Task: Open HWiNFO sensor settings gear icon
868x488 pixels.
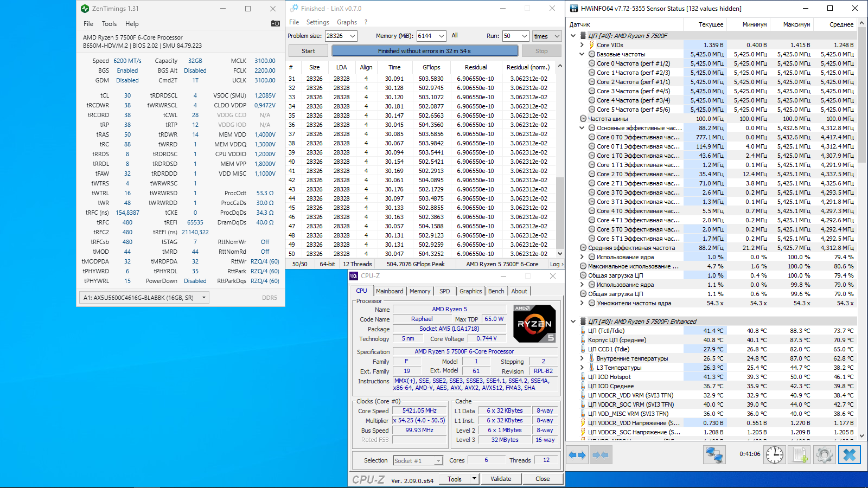Action: pyautogui.click(x=824, y=454)
